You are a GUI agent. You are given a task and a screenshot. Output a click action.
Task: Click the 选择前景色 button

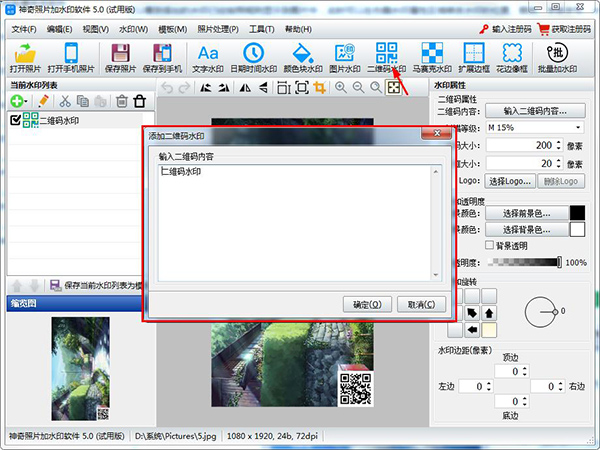526,213
